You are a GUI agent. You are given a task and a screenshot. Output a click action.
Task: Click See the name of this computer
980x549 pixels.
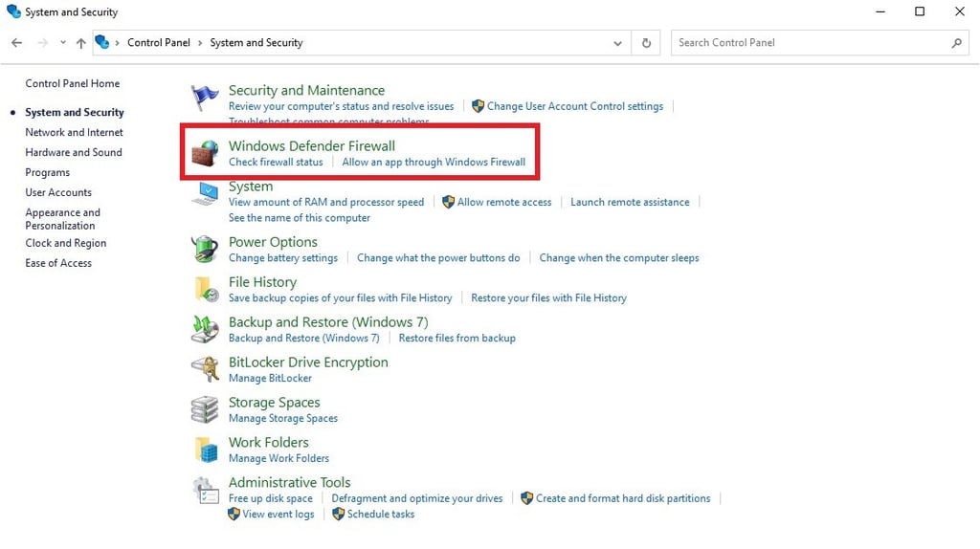tap(300, 218)
